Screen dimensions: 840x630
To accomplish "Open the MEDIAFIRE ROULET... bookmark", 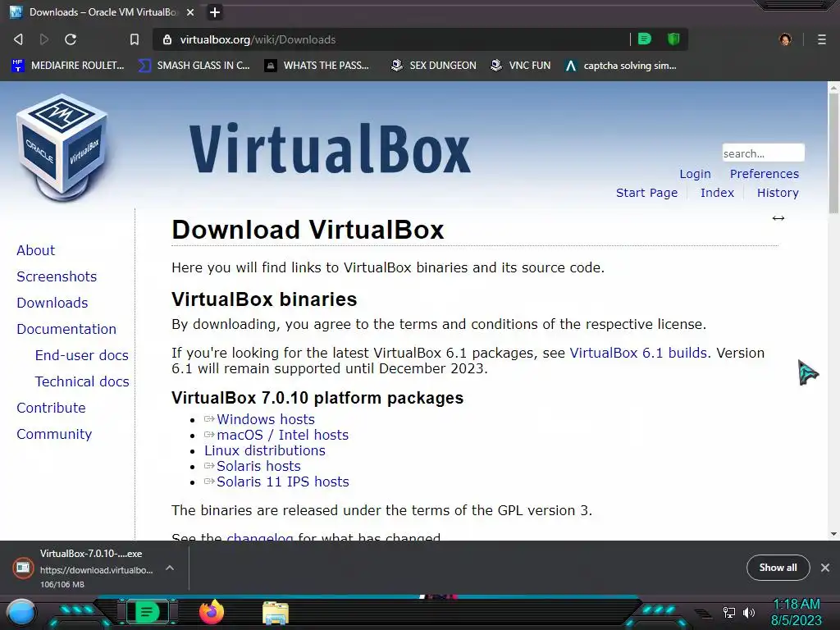I will pos(68,66).
